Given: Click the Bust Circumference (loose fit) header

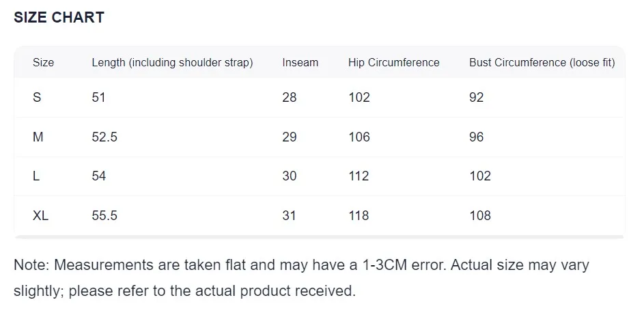Looking at the screenshot, I should coord(542,63).
